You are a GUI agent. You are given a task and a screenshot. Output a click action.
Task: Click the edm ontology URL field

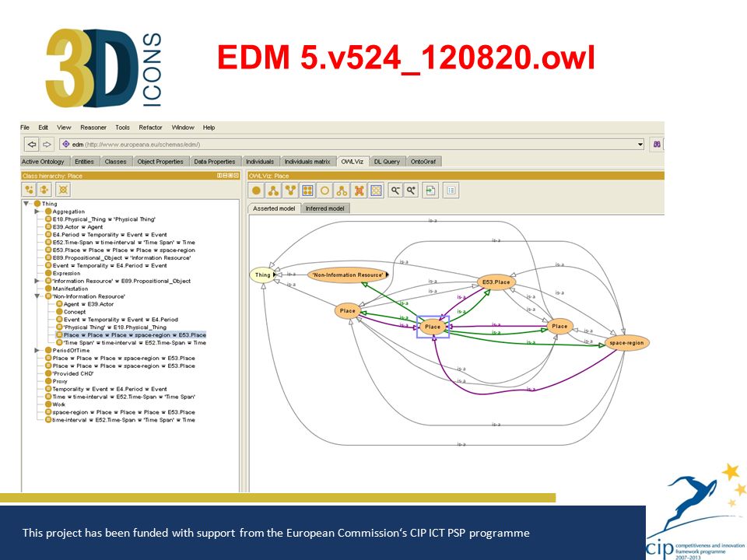point(352,145)
